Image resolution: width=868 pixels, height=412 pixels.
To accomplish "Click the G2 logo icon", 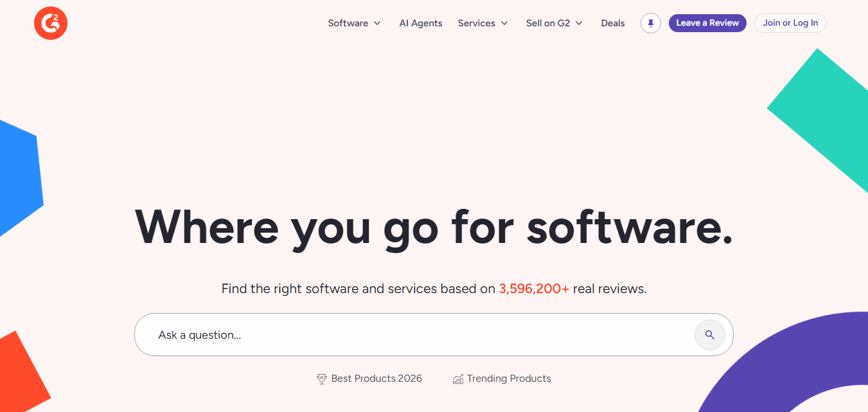I will [x=51, y=23].
